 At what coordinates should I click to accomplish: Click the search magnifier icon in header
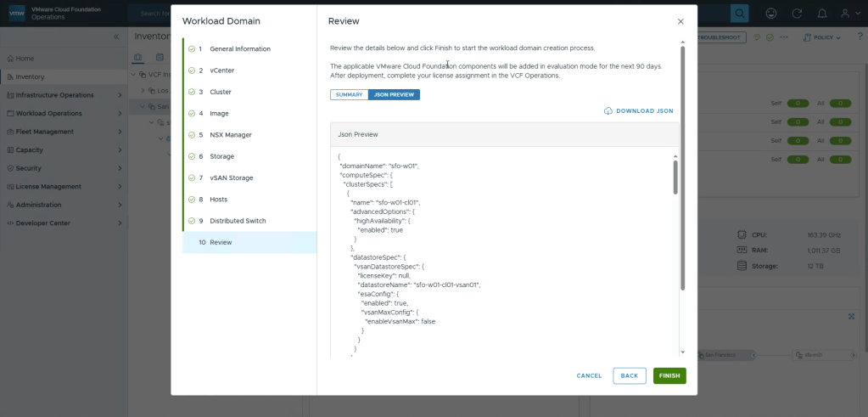click(x=740, y=13)
